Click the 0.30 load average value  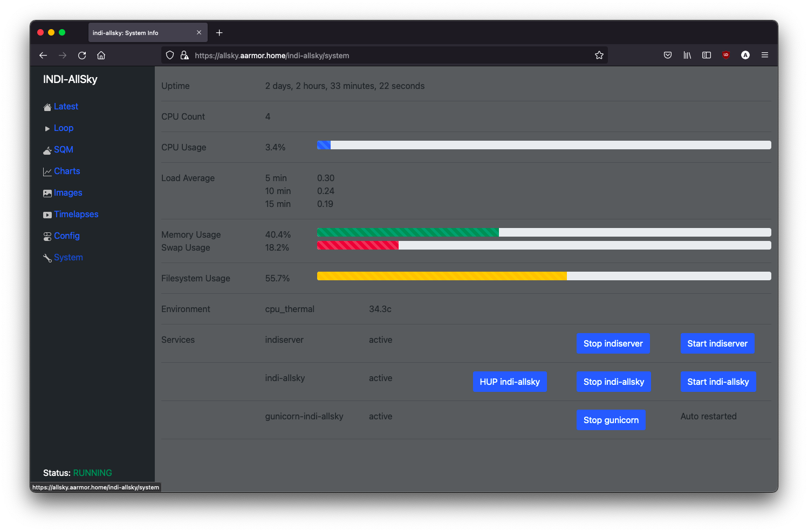point(326,178)
